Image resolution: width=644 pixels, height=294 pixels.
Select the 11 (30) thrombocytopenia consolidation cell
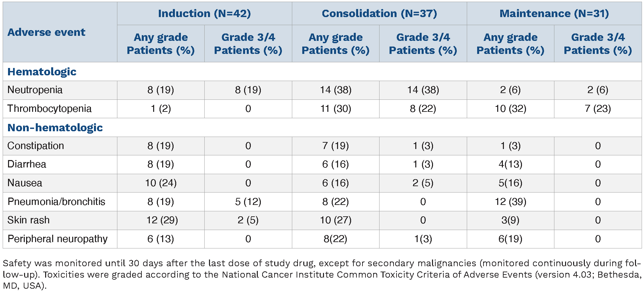pyautogui.click(x=335, y=108)
